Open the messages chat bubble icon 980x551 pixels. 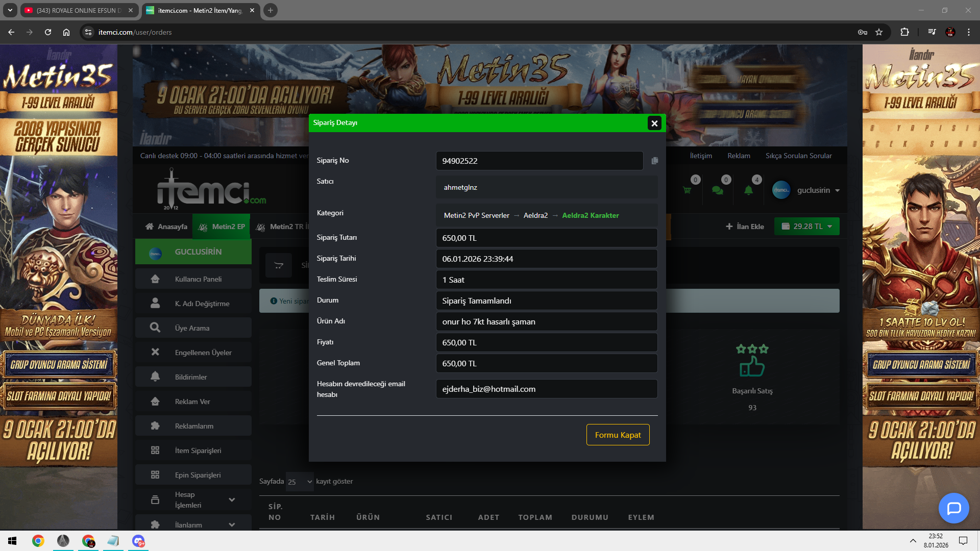(718, 190)
